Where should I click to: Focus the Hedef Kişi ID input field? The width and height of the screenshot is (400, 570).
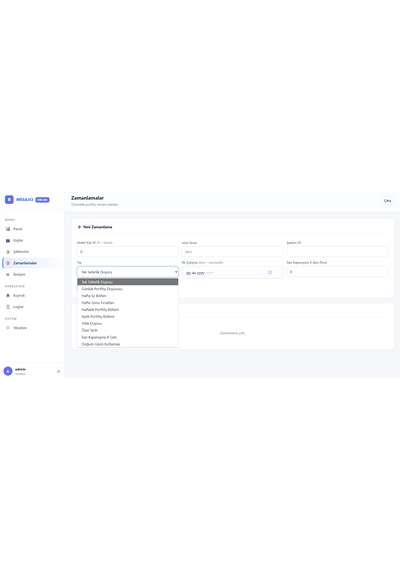point(128,252)
